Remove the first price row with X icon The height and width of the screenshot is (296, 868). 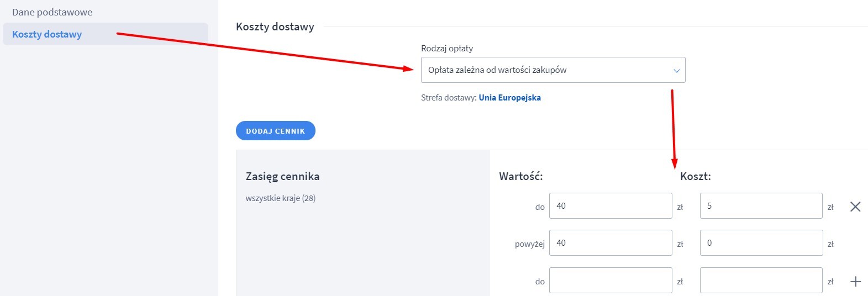[855, 207]
